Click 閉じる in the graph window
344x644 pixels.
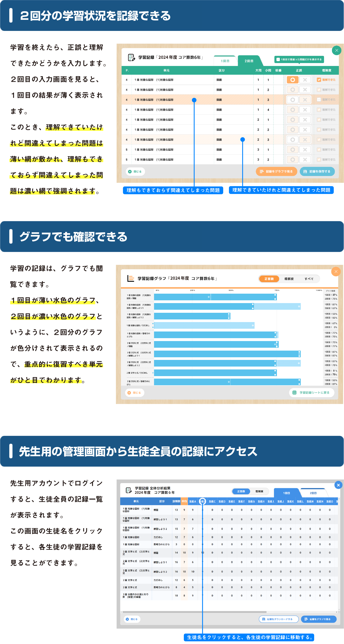[135, 393]
